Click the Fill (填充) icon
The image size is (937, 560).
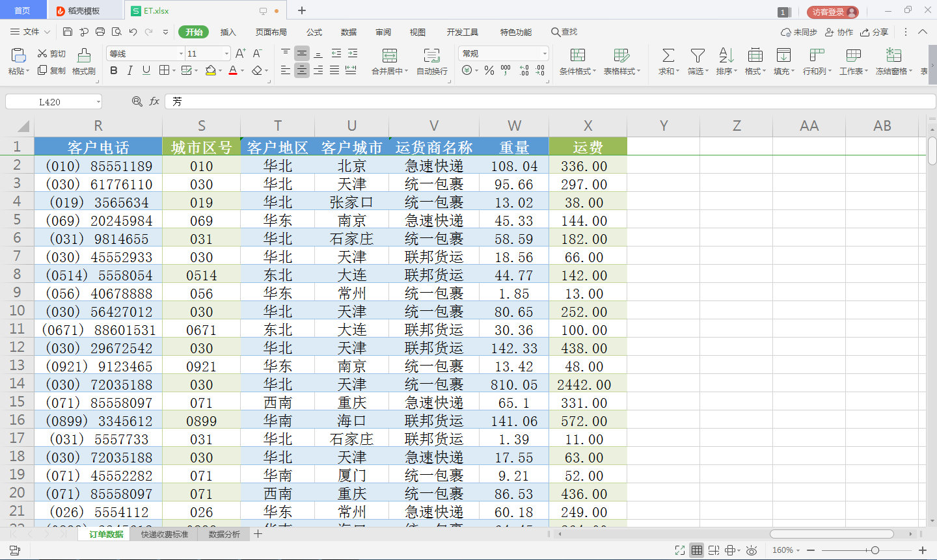coord(783,55)
